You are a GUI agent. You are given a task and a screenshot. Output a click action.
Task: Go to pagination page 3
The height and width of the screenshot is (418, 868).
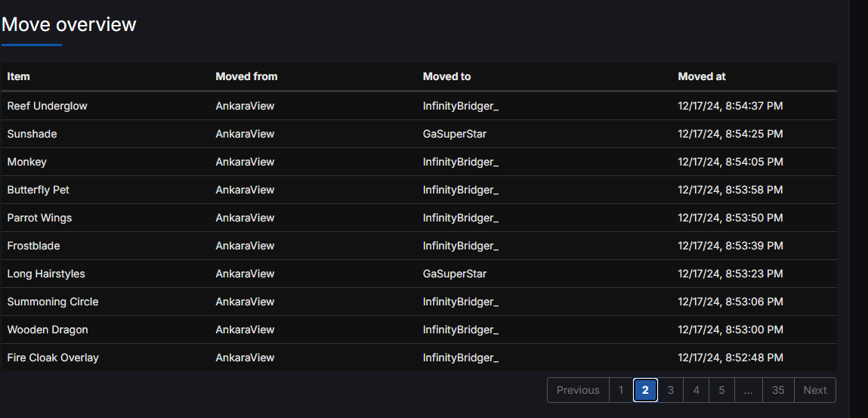pyautogui.click(x=670, y=390)
